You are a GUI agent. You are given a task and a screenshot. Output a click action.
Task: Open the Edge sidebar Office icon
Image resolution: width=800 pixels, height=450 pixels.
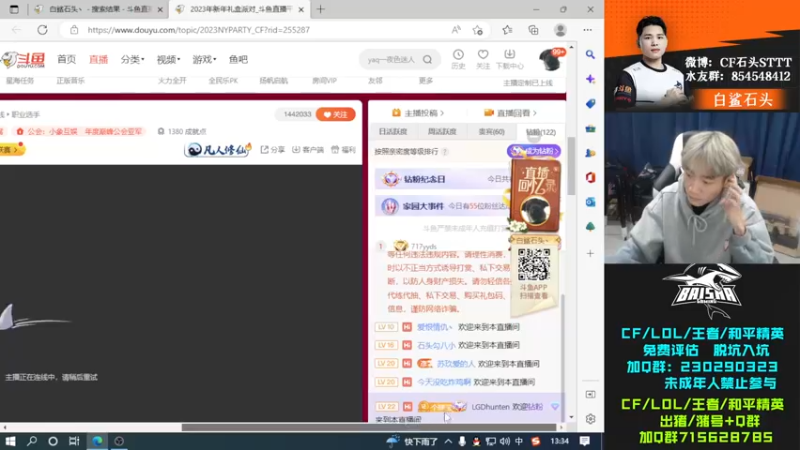[x=590, y=178]
